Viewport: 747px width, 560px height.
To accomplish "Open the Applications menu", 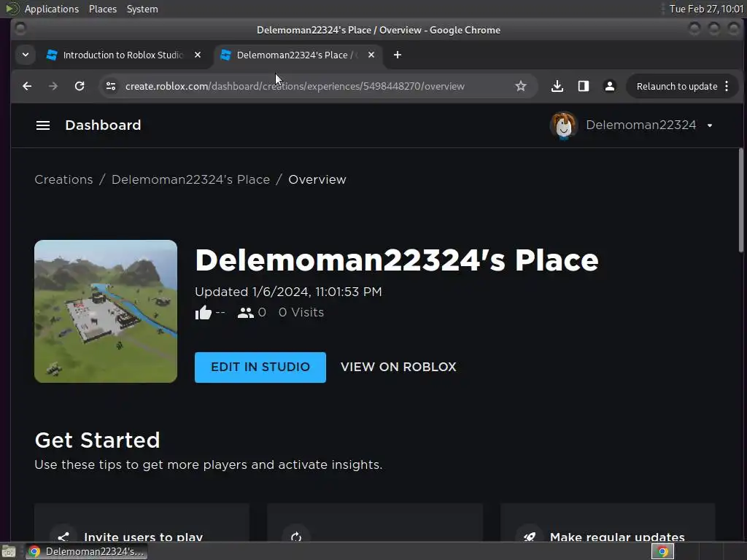I will (x=52, y=9).
